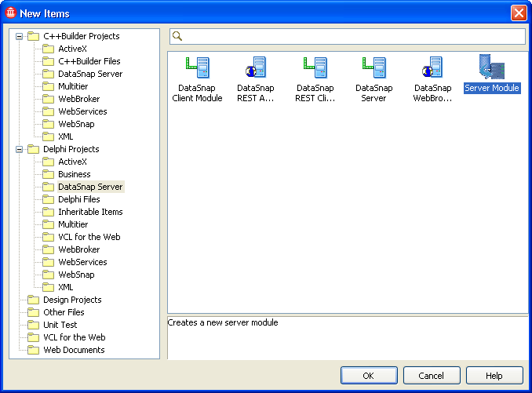Screen dimensions: 532x393
Task: Select the DataSnap WebBro... item icon
Action: pyautogui.click(x=432, y=67)
